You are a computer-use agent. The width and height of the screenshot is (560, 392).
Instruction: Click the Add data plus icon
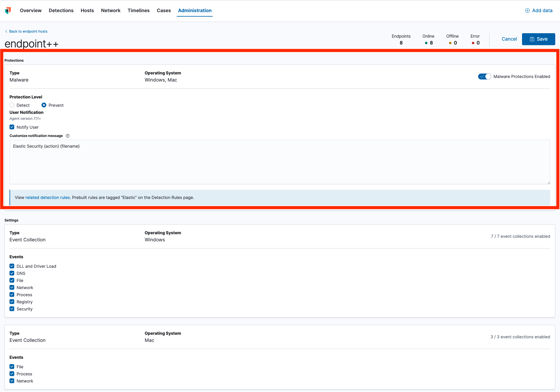pos(527,10)
